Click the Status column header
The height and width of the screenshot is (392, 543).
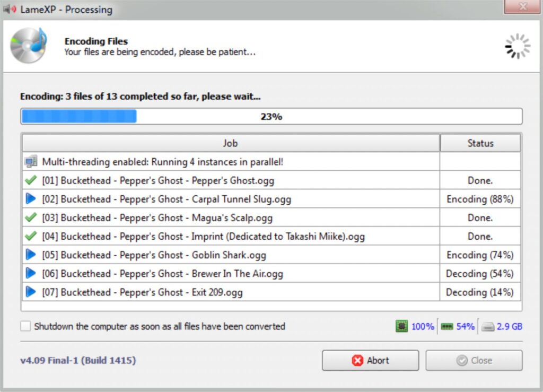[480, 143]
